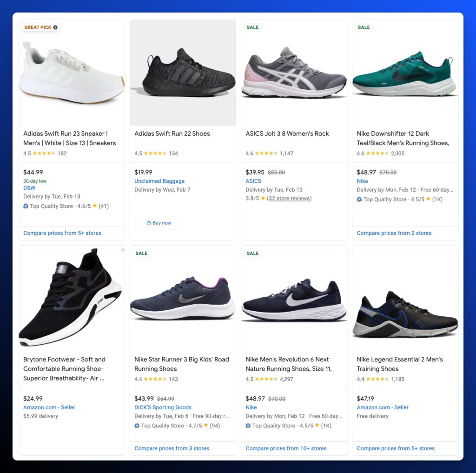Open the 32 store reviews link
This screenshot has width=476, height=473.
pyautogui.click(x=289, y=198)
